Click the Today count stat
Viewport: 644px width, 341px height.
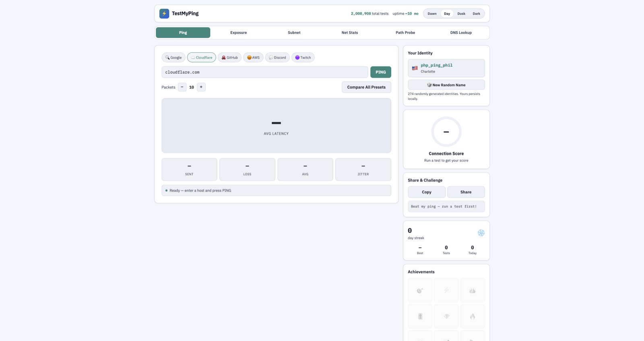pos(473,250)
